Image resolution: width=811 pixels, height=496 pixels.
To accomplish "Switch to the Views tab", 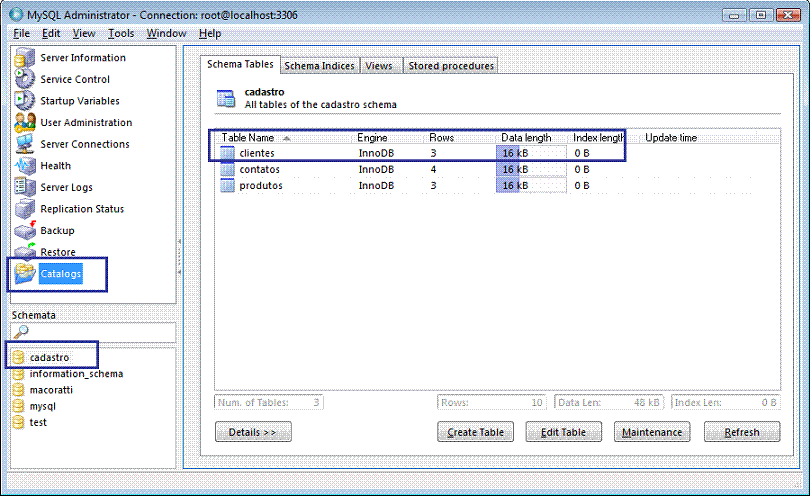I will pyautogui.click(x=381, y=66).
